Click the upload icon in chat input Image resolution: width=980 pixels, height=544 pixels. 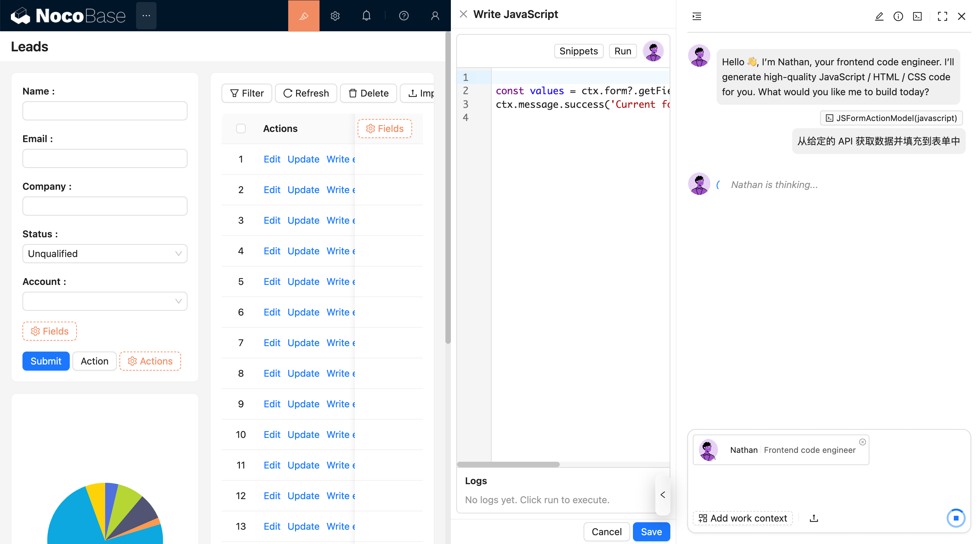[813, 518]
